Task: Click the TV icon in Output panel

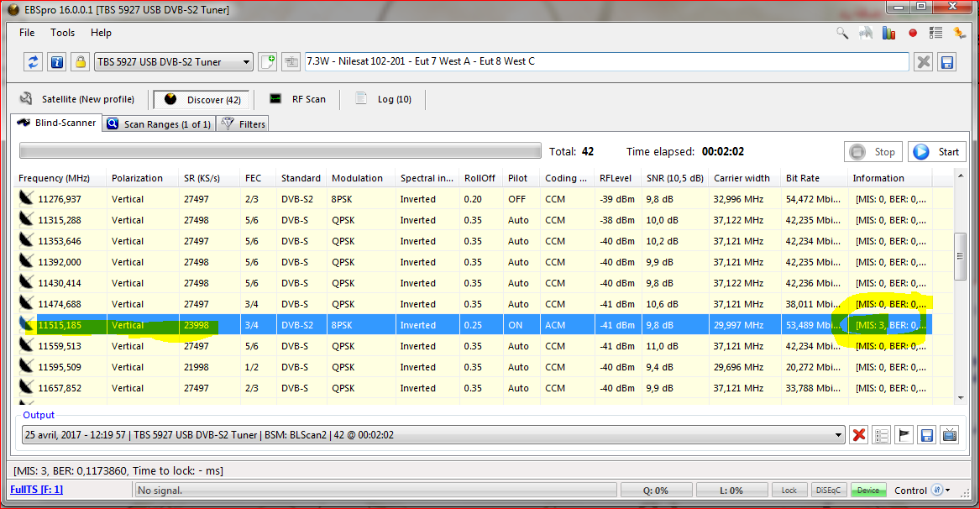Action: pos(950,435)
